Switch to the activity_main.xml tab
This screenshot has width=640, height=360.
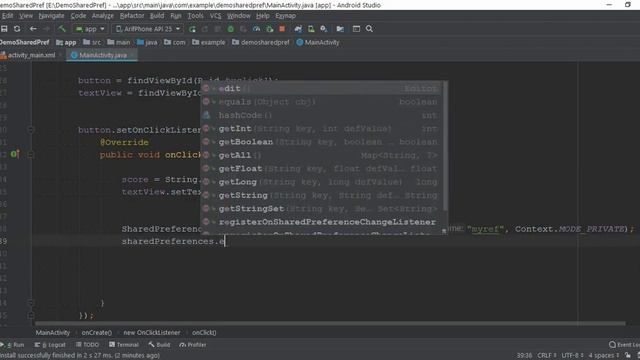click(x=31, y=55)
